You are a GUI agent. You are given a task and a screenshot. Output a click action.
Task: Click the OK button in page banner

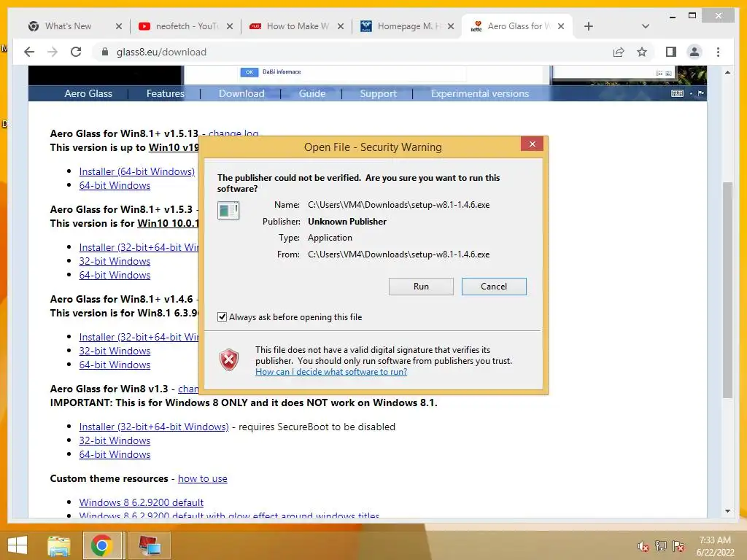249,72
